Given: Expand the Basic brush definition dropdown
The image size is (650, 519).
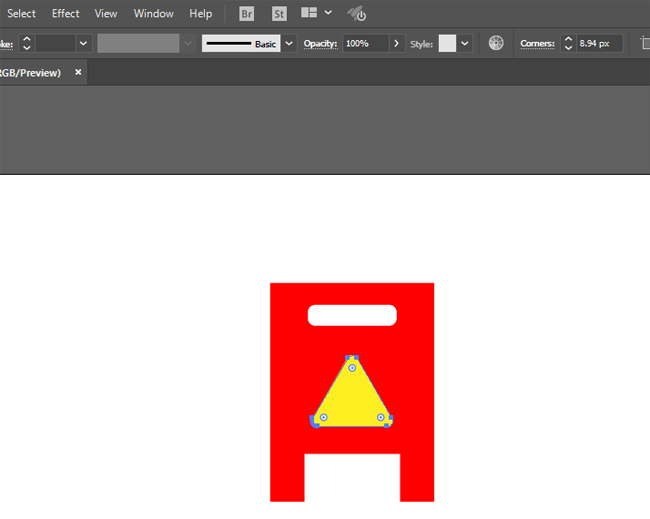Looking at the screenshot, I should pyautogui.click(x=289, y=44).
